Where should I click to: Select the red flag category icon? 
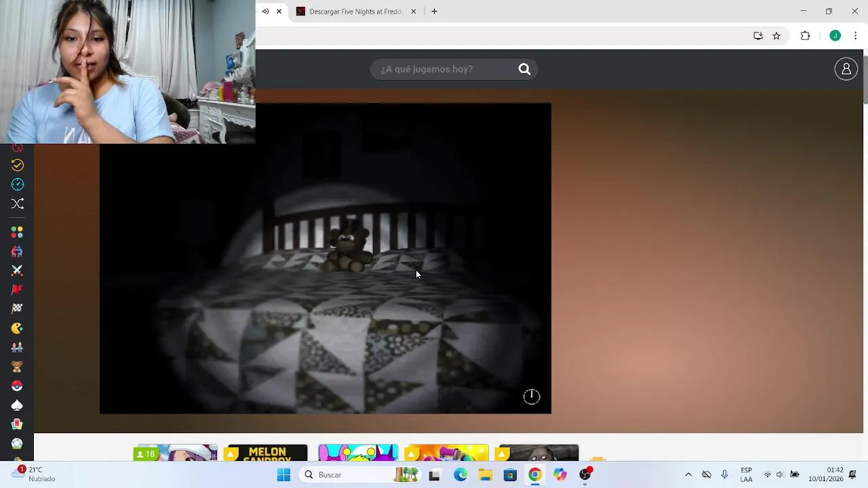pos(18,289)
